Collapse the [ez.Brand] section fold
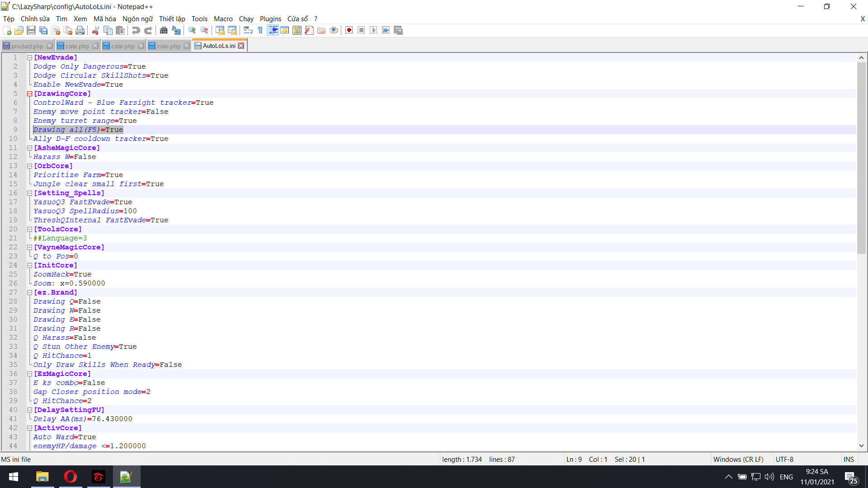The image size is (868, 488). tap(29, 292)
